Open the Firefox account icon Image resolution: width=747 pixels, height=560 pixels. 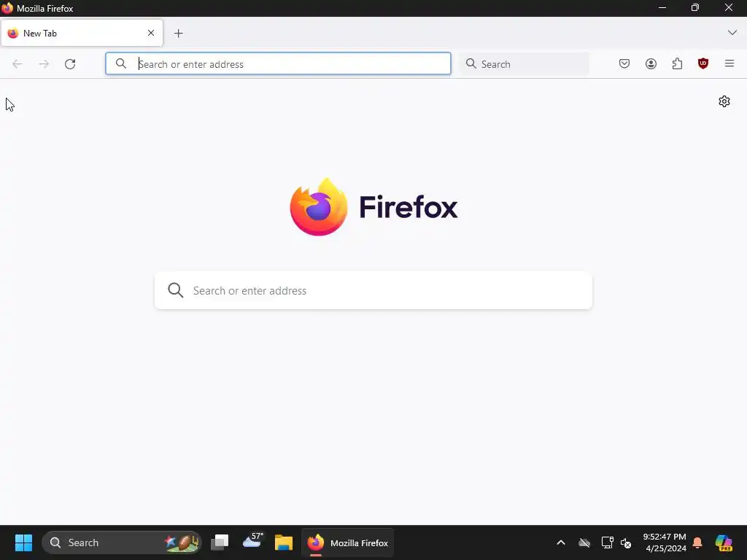click(651, 64)
